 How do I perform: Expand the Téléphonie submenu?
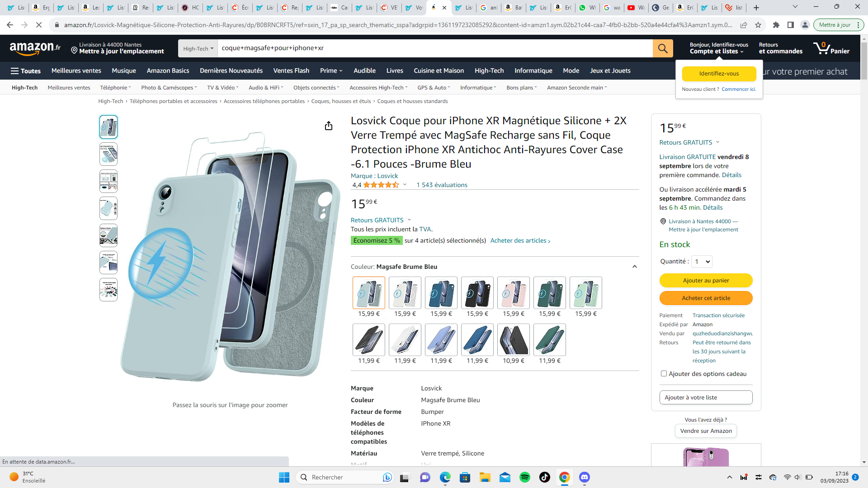tap(115, 88)
